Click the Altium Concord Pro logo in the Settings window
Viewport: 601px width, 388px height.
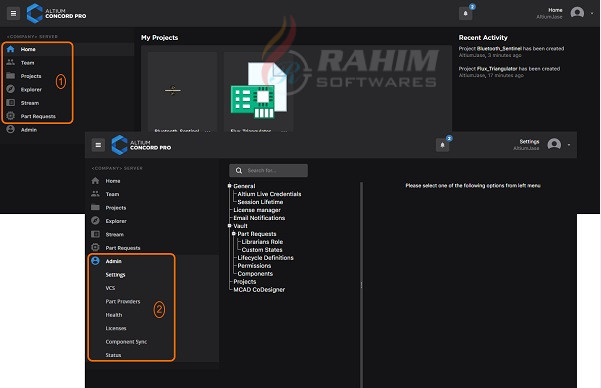141,145
